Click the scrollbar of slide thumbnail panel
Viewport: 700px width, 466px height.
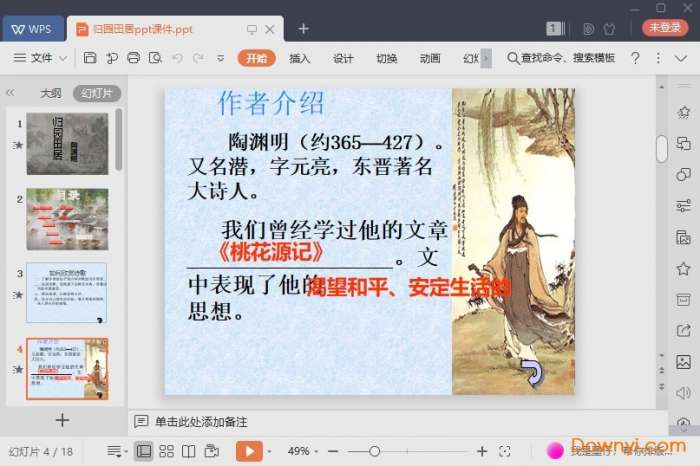(x=119, y=139)
